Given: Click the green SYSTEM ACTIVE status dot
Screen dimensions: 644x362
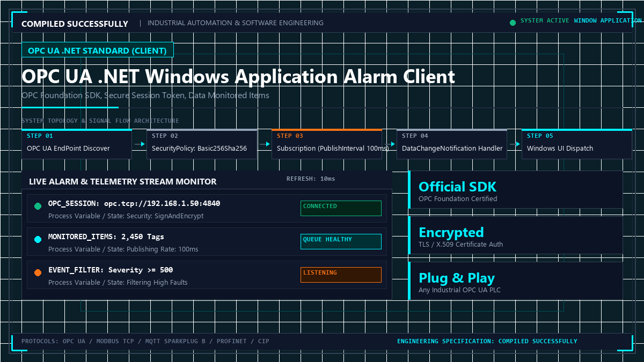Looking at the screenshot, I should pyautogui.click(x=513, y=23).
